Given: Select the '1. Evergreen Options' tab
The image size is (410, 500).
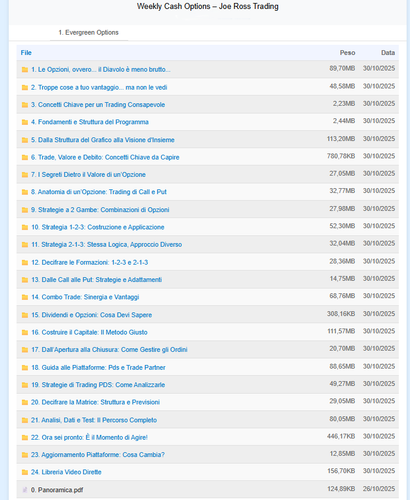Looking at the screenshot, I should coord(89,33).
